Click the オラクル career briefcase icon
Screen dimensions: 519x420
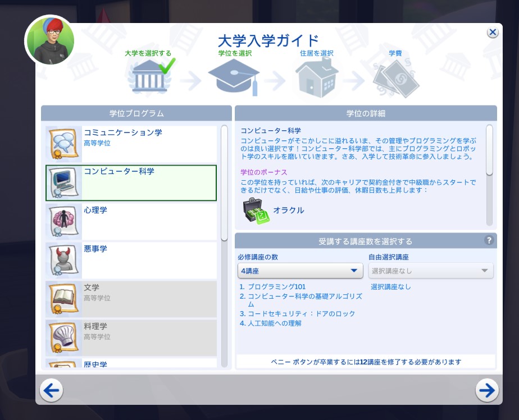point(256,211)
